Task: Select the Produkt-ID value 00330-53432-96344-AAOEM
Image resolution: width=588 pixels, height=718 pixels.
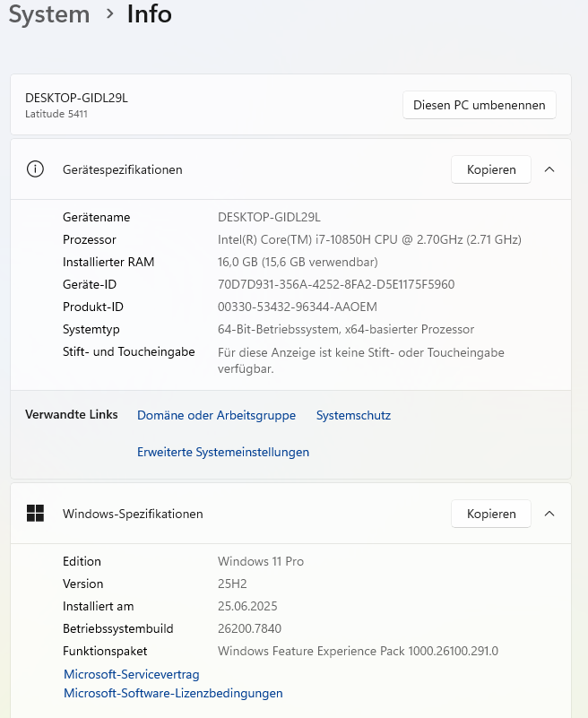Action: pos(298,307)
